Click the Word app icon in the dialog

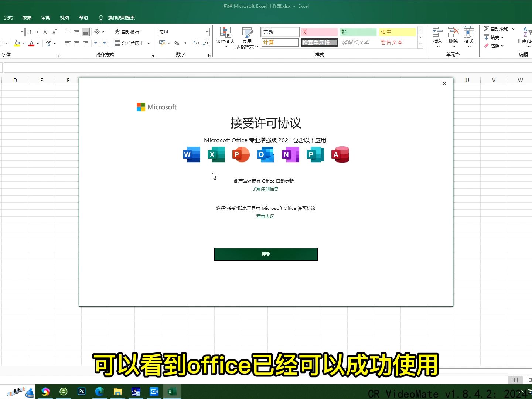point(191,154)
